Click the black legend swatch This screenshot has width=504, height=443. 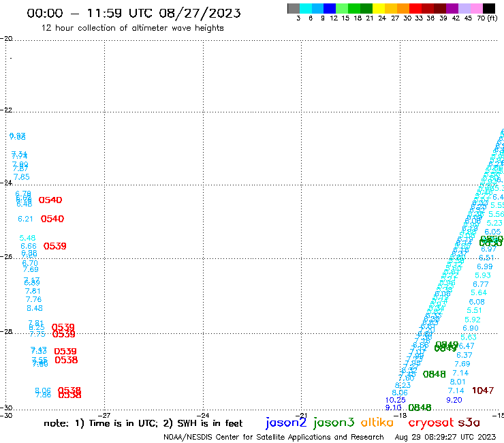pos(488,8)
